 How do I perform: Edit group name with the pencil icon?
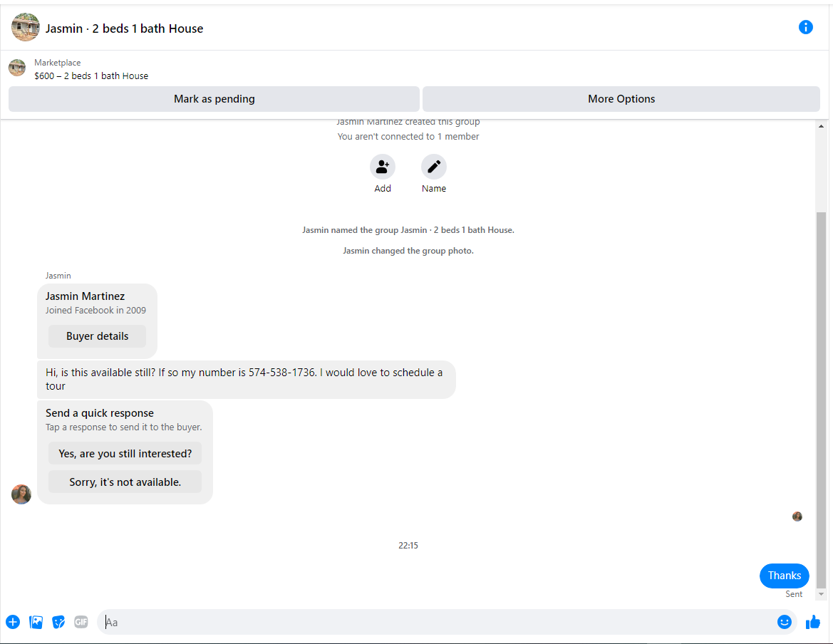tap(433, 167)
